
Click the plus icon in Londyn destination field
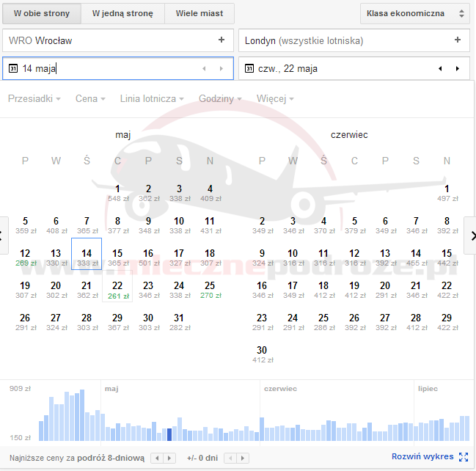(458, 40)
